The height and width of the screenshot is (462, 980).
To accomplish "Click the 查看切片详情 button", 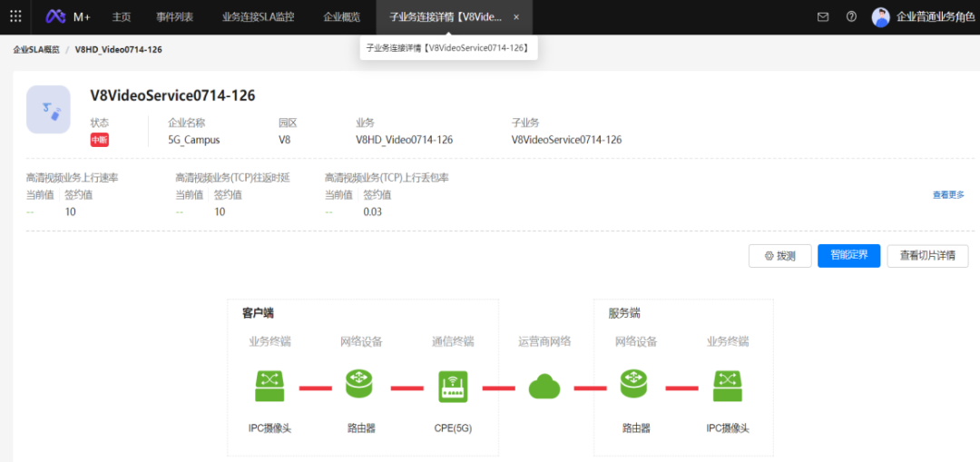I will pyautogui.click(x=927, y=256).
